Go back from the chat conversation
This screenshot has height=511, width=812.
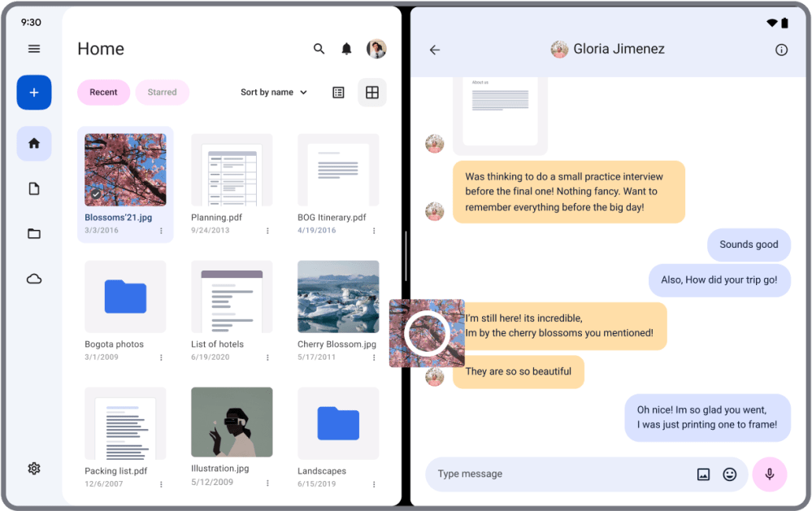pos(435,50)
